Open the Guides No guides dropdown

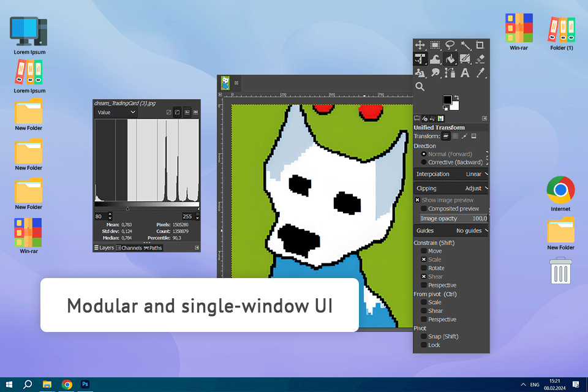[451, 231]
